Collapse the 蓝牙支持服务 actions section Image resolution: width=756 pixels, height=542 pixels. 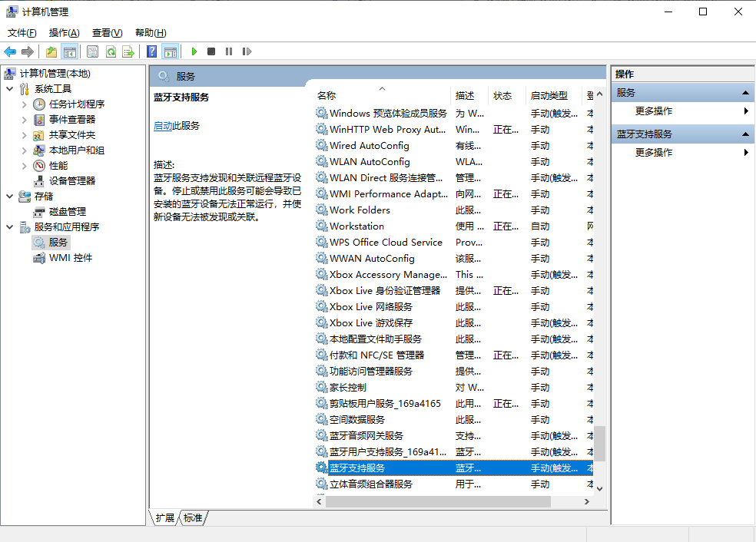click(744, 134)
